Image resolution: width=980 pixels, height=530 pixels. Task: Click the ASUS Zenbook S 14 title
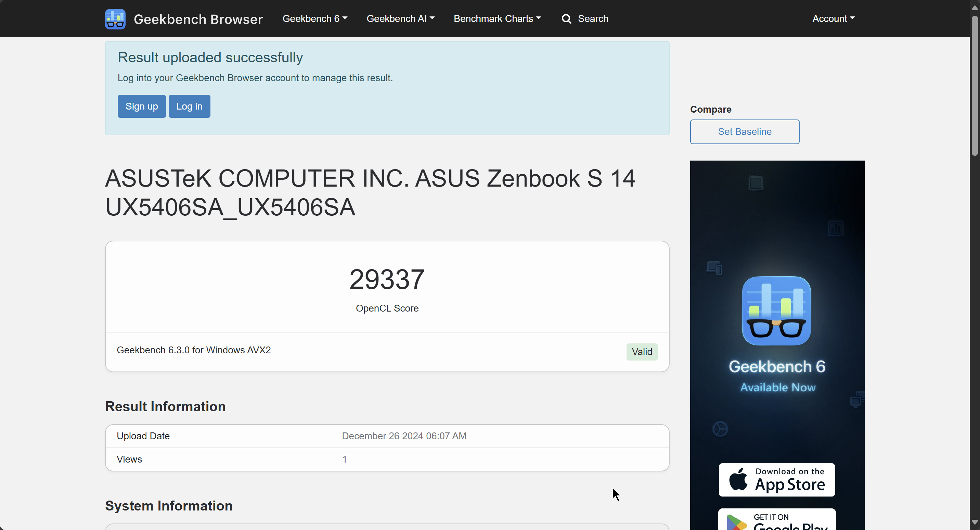click(370, 193)
